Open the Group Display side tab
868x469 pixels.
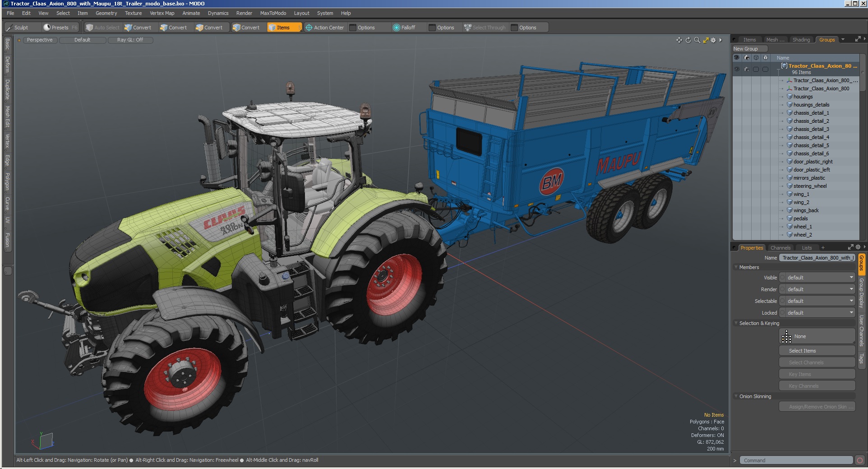[861, 293]
